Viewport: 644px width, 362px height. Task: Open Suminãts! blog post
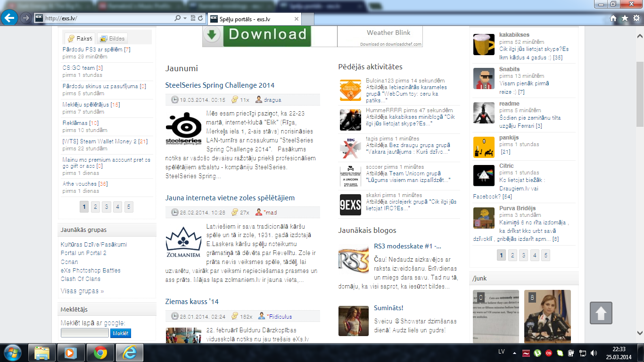388,308
